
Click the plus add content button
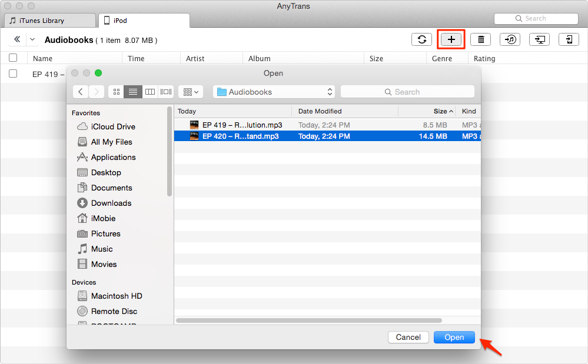pyautogui.click(x=451, y=39)
